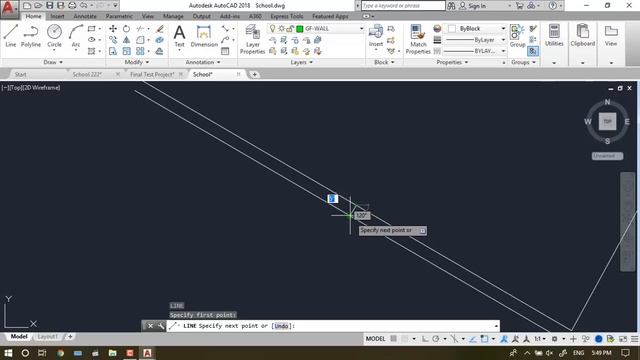Click the Mirror tool icon
Screen dimensions: 640x360
127,40
